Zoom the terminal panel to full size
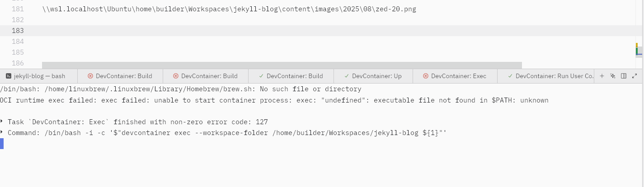The width and height of the screenshot is (644, 187). point(635,76)
